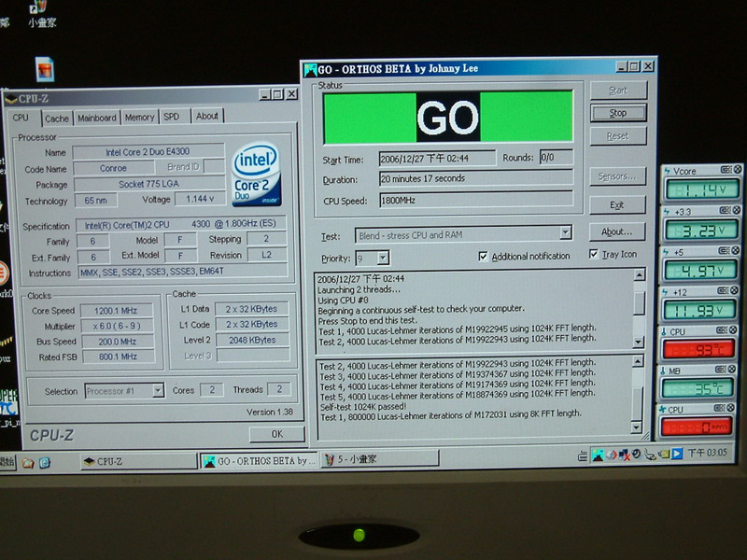Switch to the Memory tab

pos(139,118)
